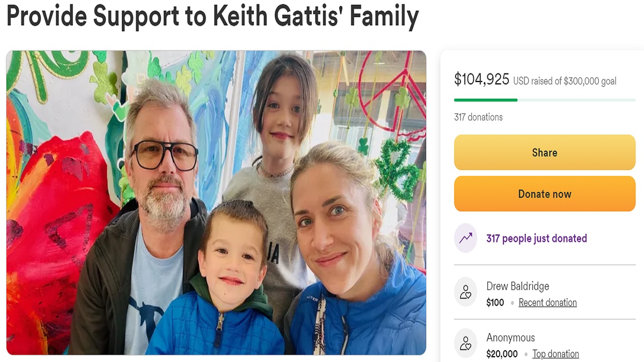This screenshot has height=362, width=644.
Task: Click the $20,000 donation amount
Action: click(502, 354)
